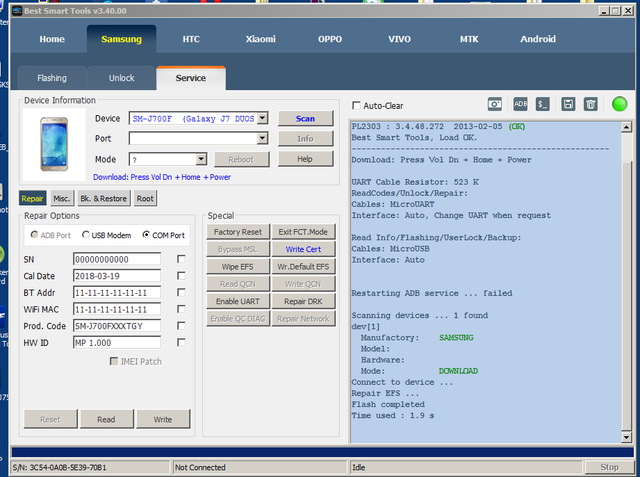This screenshot has width=640, height=477.
Task: Click the app icon in title bar
Action: click(x=17, y=11)
